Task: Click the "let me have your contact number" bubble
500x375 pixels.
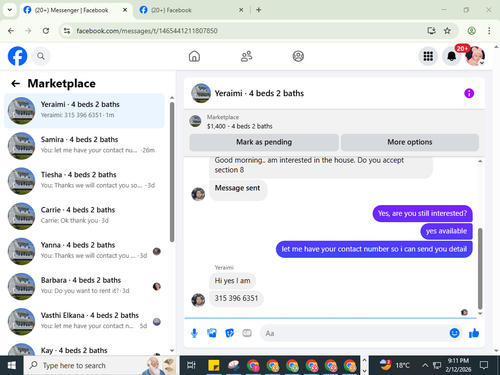Action: (x=374, y=249)
